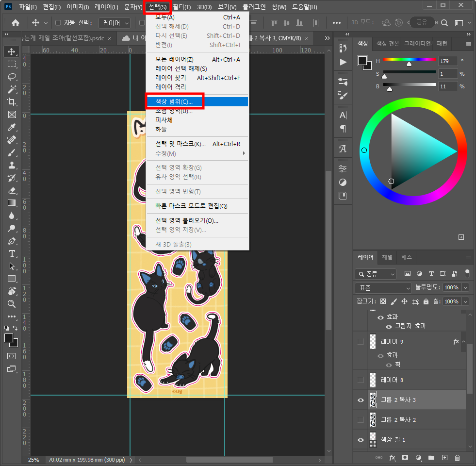Viewport: 476px width, 466px height.
Task: Click the hue H slider bar
Action: click(x=409, y=59)
